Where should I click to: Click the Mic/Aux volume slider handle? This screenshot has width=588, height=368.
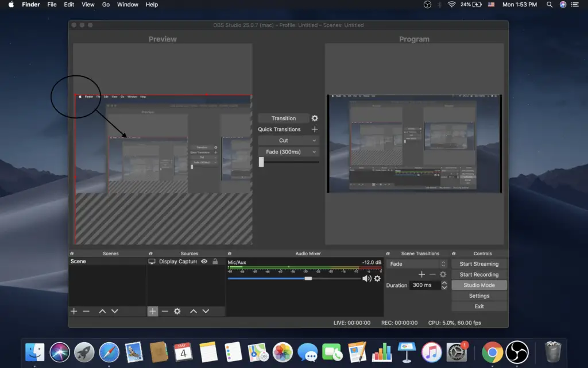click(308, 278)
